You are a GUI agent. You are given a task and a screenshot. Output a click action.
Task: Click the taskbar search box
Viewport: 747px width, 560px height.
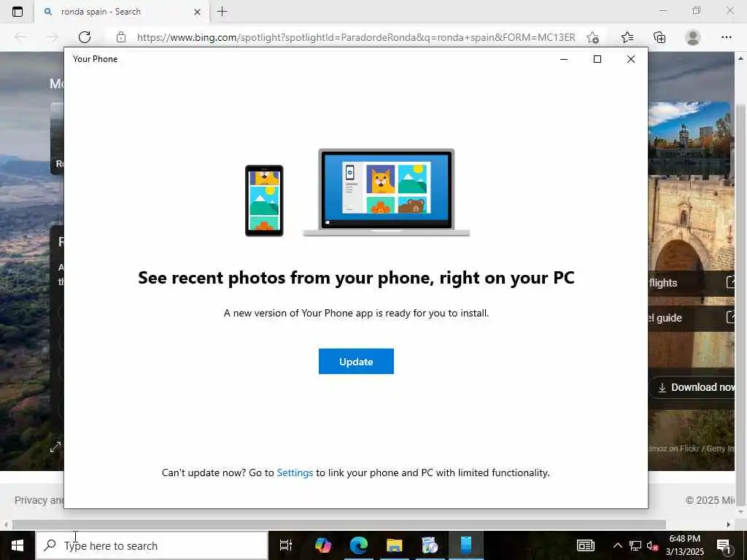(152, 545)
